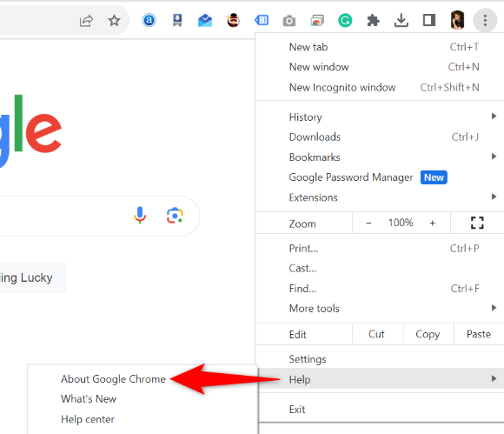The height and width of the screenshot is (434, 504).
Task: Open Google Password Manager
Action: click(380, 177)
